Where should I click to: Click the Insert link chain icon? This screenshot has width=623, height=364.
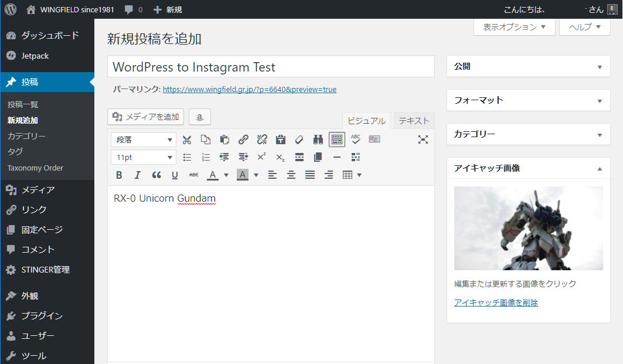pos(243,140)
